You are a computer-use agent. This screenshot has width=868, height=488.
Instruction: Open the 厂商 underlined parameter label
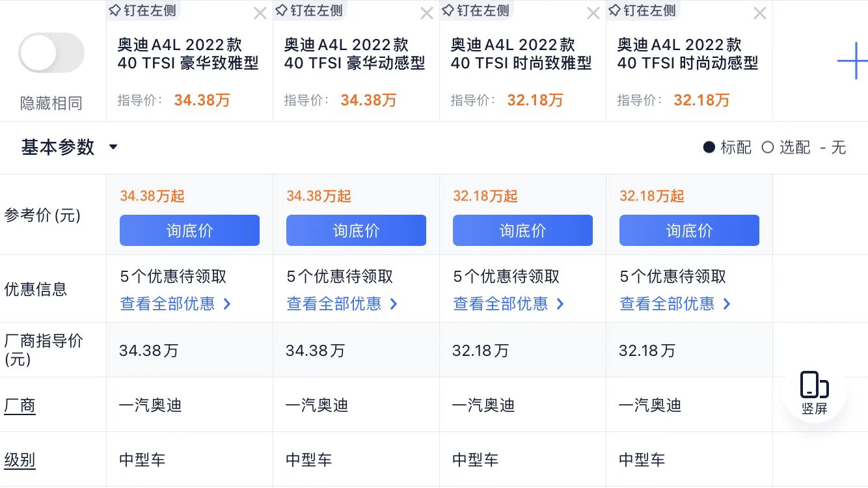[20, 405]
